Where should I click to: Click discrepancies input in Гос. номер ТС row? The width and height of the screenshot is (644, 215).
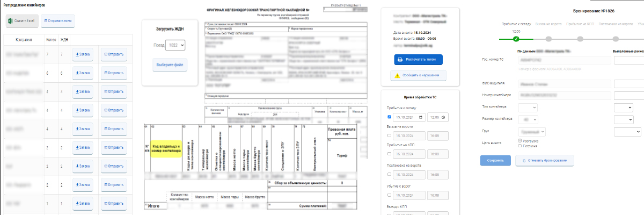click(x=628, y=60)
